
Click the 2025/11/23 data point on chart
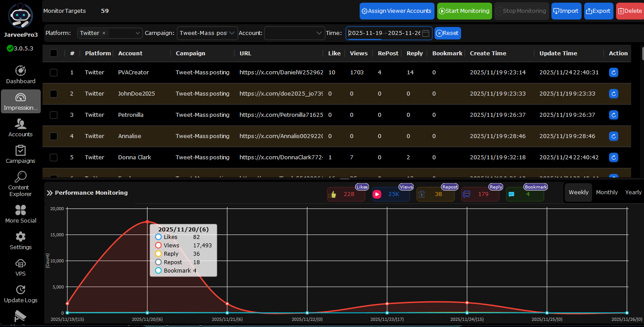387,304
